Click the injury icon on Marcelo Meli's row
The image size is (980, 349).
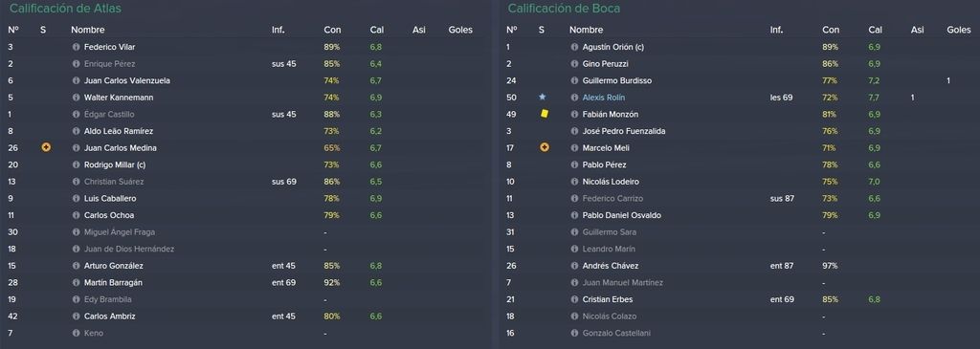coord(545,148)
